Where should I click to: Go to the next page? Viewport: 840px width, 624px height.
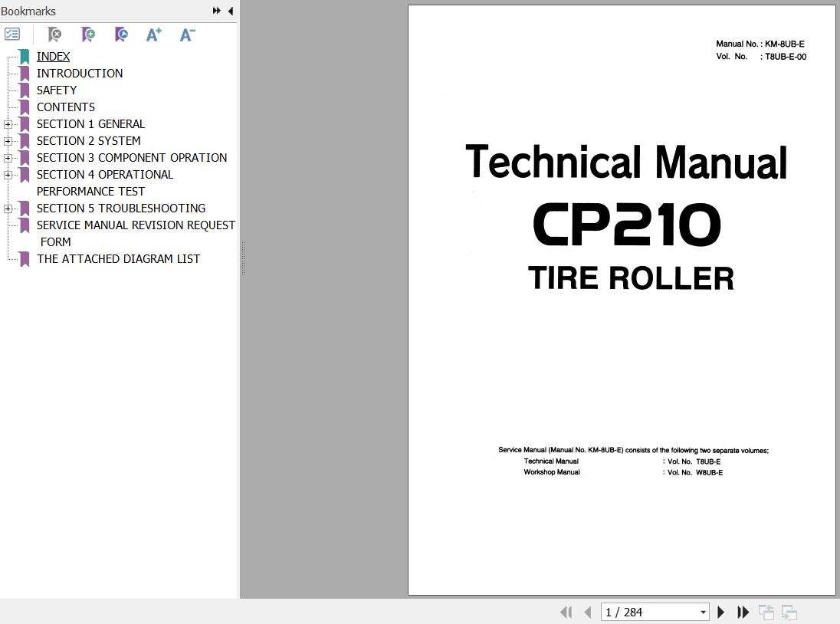click(x=720, y=612)
